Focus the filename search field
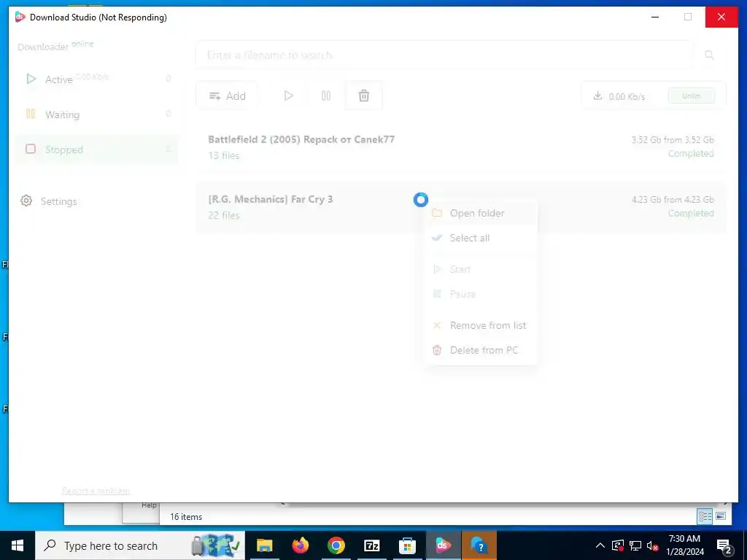Image resolution: width=747 pixels, height=560 pixels. (444, 55)
